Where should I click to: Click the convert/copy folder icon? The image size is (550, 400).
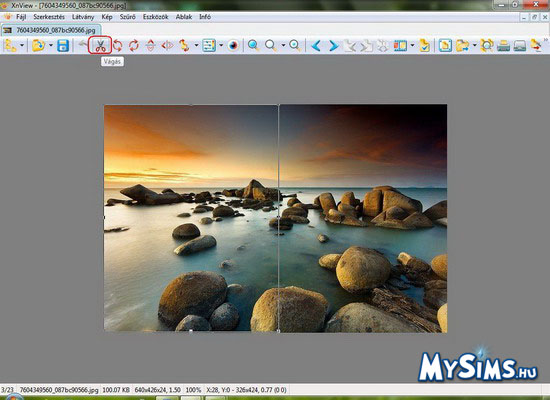pos(462,46)
